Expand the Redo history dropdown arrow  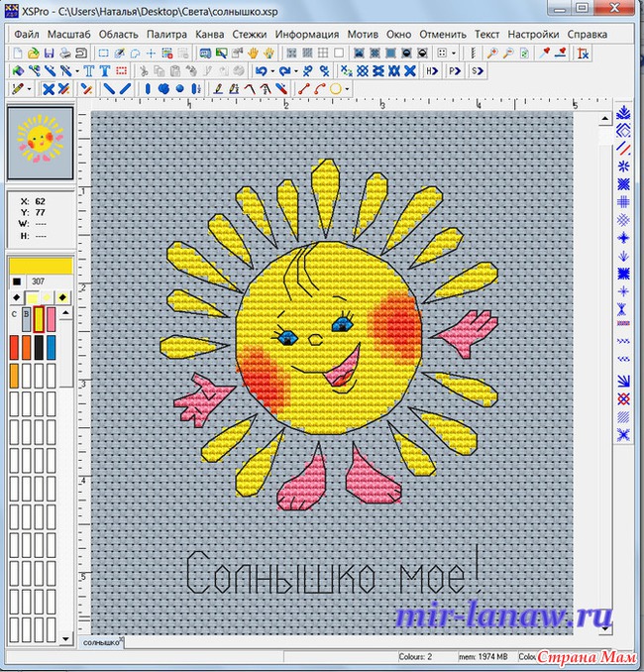(294, 71)
